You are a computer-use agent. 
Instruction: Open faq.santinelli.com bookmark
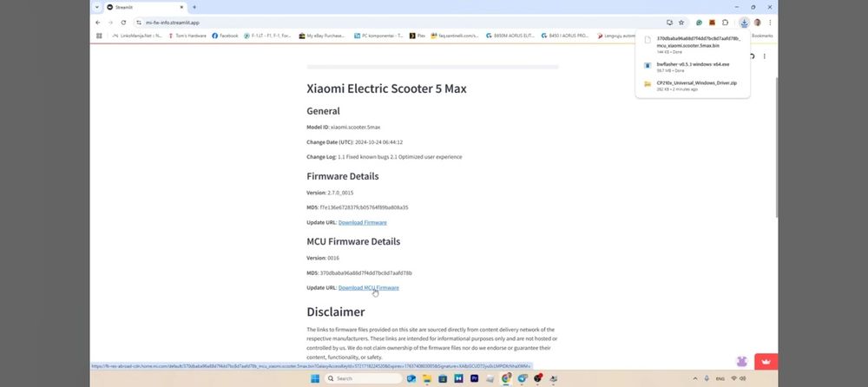(x=455, y=36)
